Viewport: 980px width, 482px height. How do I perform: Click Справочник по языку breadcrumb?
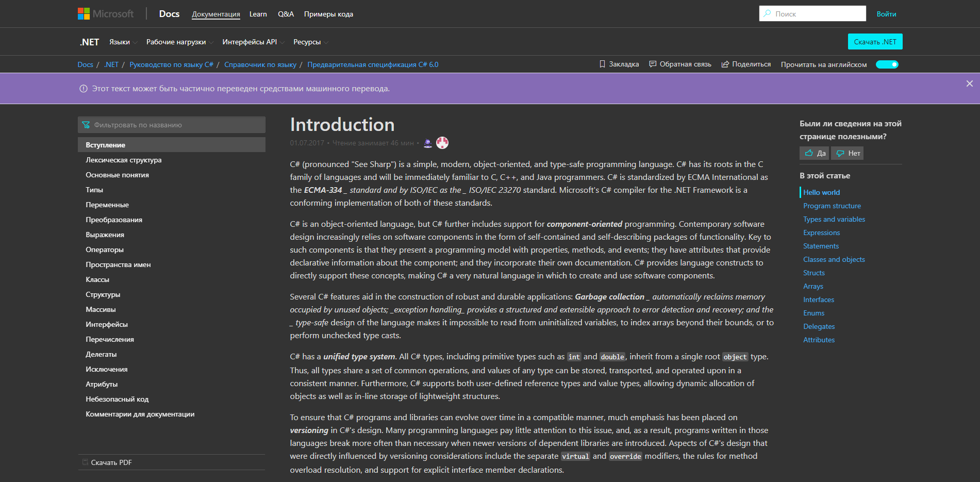click(x=260, y=64)
